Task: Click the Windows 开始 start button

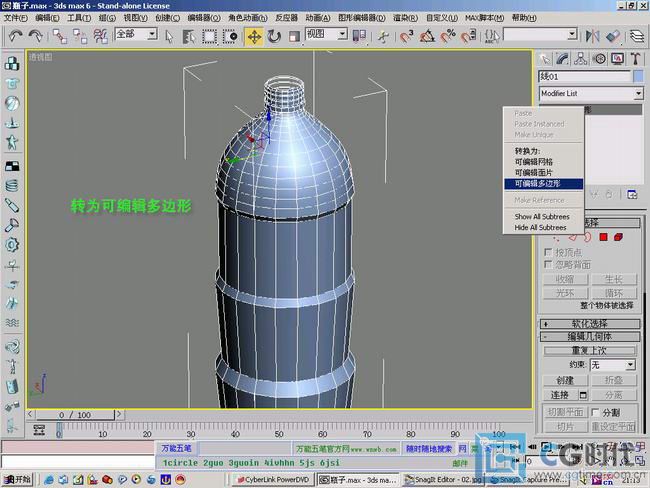Action: point(17,480)
